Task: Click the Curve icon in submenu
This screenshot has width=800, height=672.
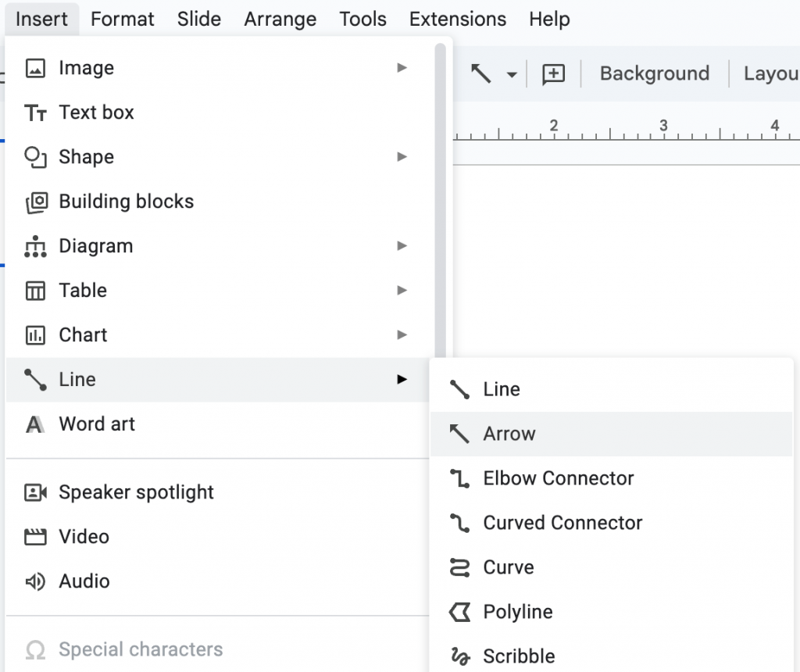Action: click(459, 567)
